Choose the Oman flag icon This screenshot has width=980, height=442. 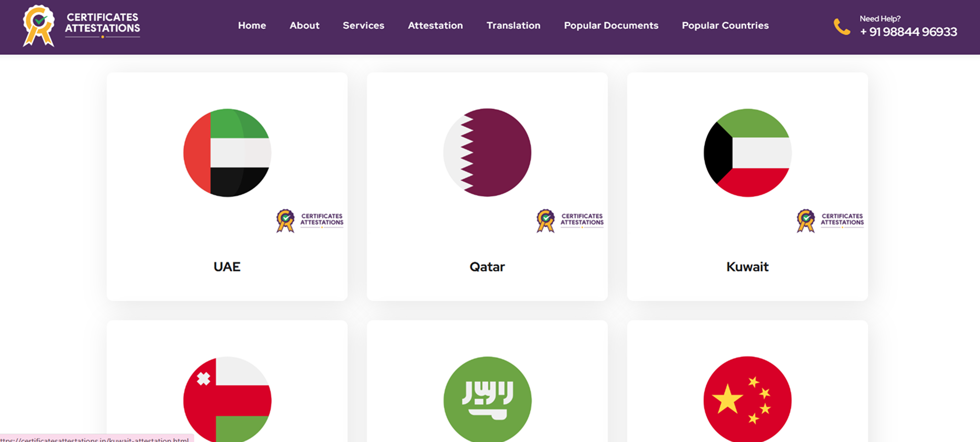(227, 399)
